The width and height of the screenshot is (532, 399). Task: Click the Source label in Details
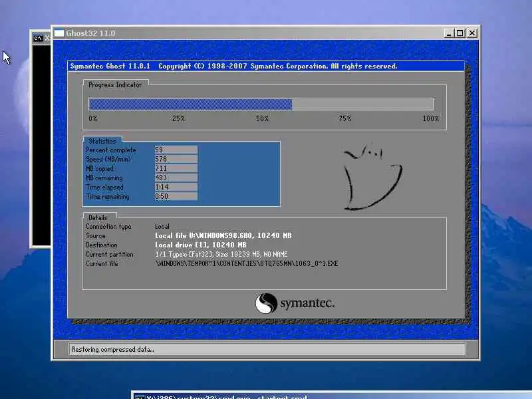[95, 235]
